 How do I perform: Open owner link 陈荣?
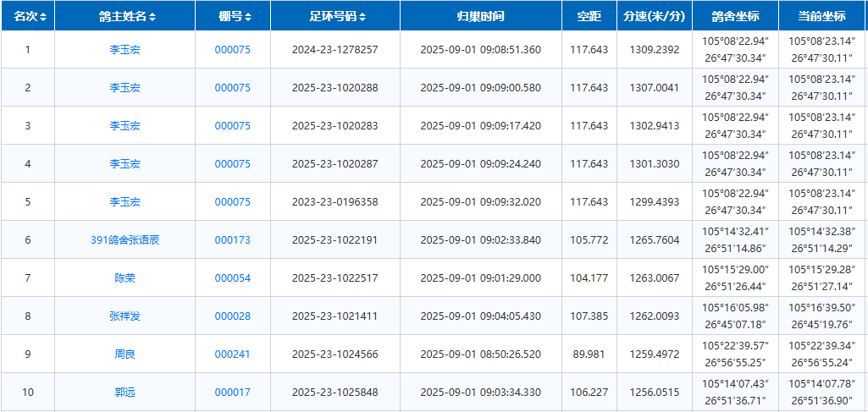click(124, 278)
